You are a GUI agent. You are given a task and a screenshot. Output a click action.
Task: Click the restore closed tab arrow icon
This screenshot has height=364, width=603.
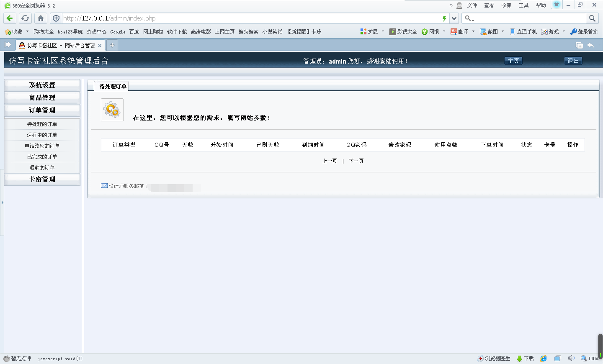coord(591,45)
